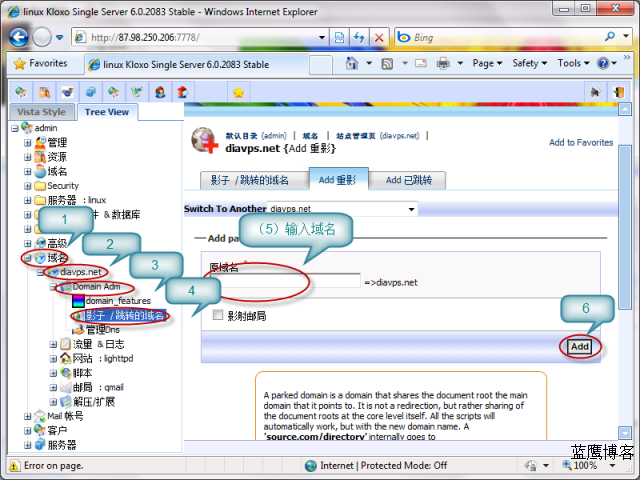
Task: Select the domain_features tree item
Action: (x=118, y=301)
